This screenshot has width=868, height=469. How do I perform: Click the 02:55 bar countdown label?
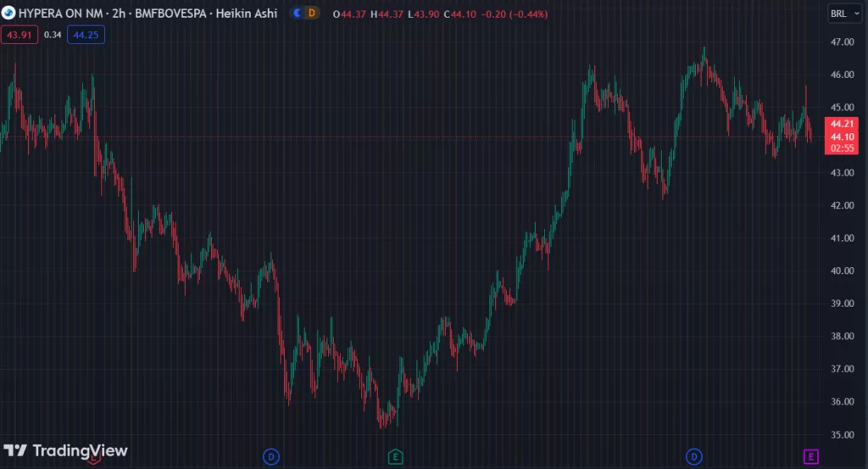842,148
